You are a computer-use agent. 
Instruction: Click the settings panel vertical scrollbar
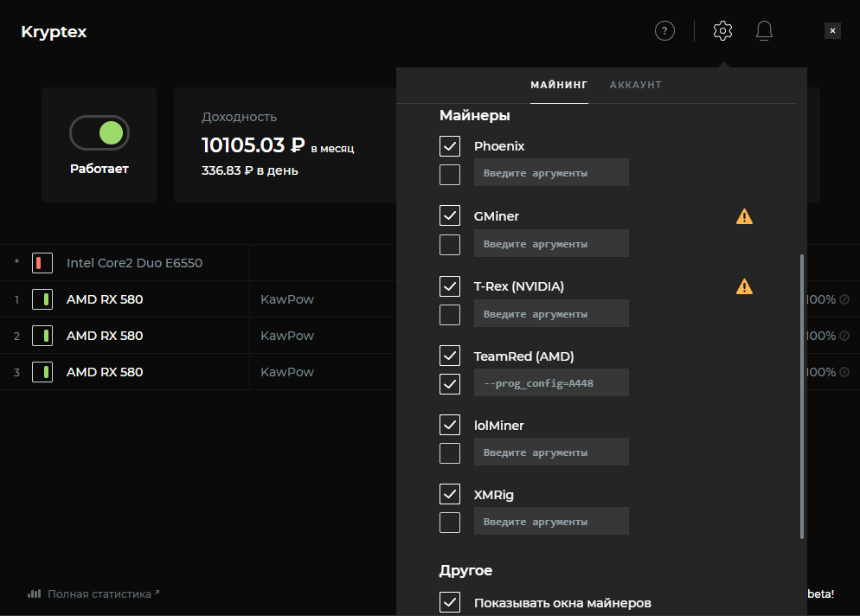coord(801,396)
